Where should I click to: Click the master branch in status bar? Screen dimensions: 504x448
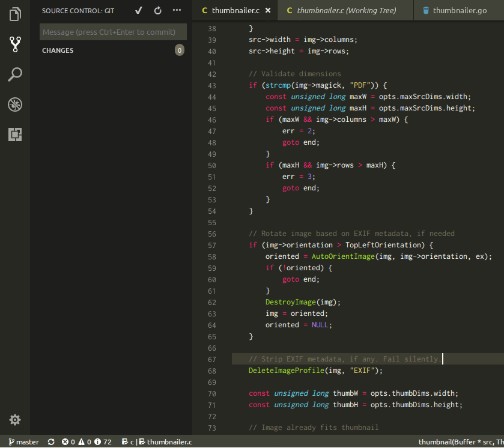[24, 442]
